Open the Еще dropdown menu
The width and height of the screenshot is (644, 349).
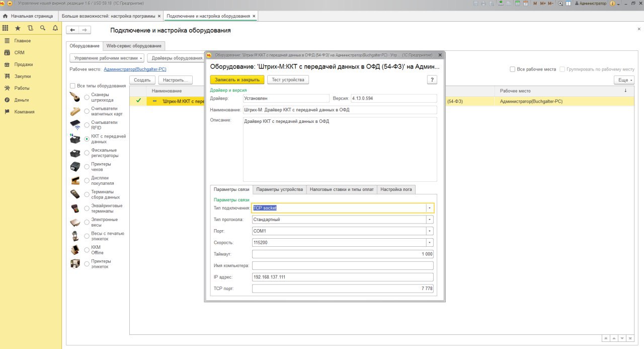pyautogui.click(x=624, y=80)
